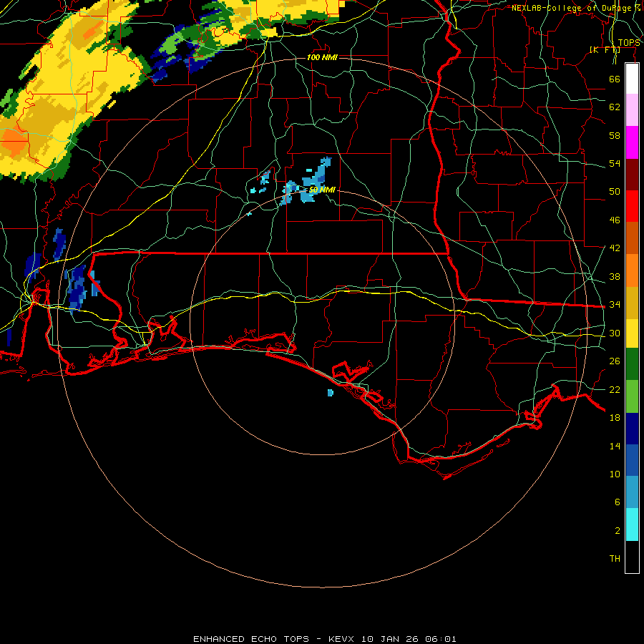Image resolution: width=644 pixels, height=644 pixels.
Task: Pick the cyan legend swatch above TH
Action: pyautogui.click(x=632, y=525)
